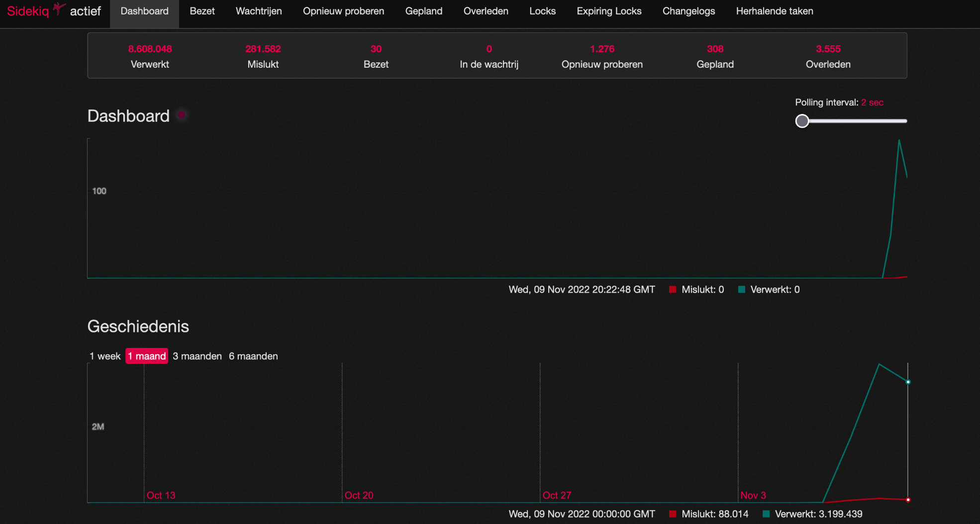The image size is (980, 524).
Task: Click the 'Polling interval: 2 sec' label
Action: tap(839, 103)
